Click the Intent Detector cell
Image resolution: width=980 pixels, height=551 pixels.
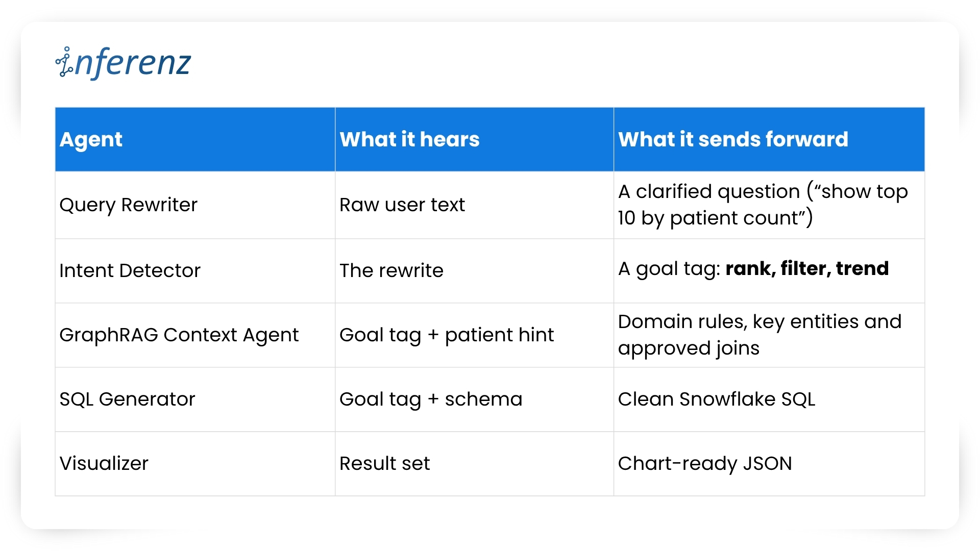[x=195, y=271]
